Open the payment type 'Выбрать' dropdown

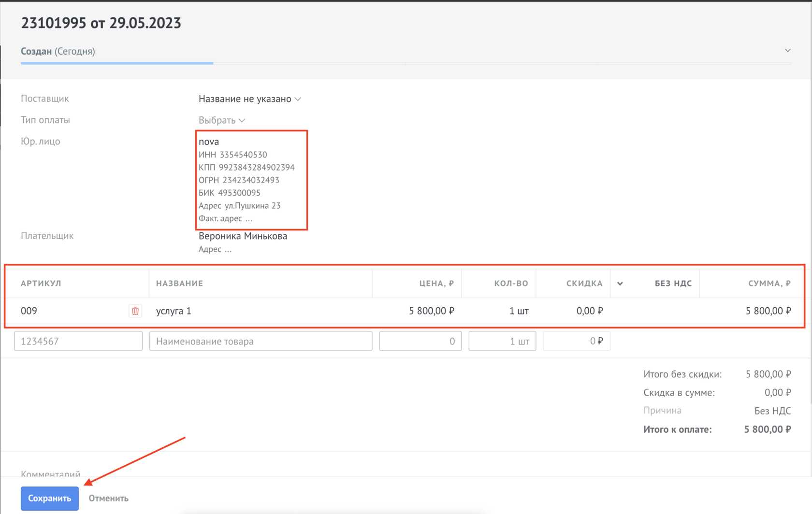point(221,120)
